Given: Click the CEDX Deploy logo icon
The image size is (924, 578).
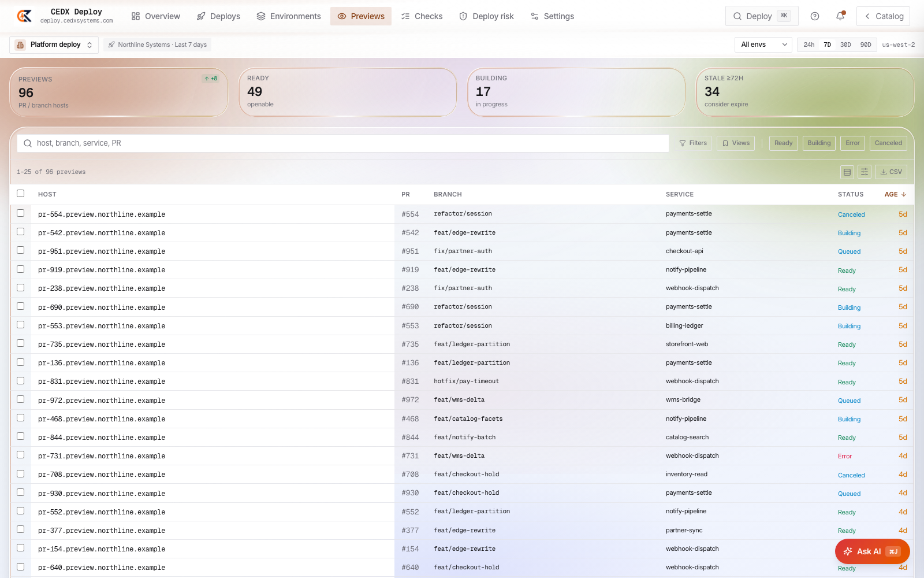Looking at the screenshot, I should point(24,16).
